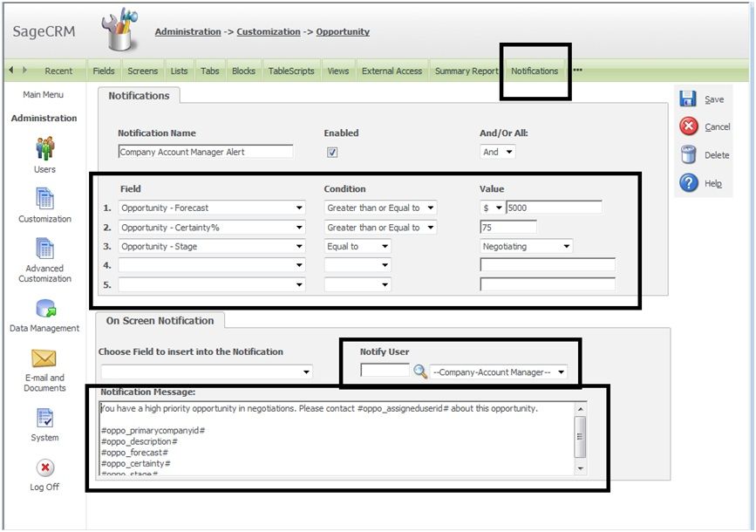The image size is (756, 532).
Task: Click the Notification Message scrollbar down arrow
Action: pyautogui.click(x=581, y=468)
